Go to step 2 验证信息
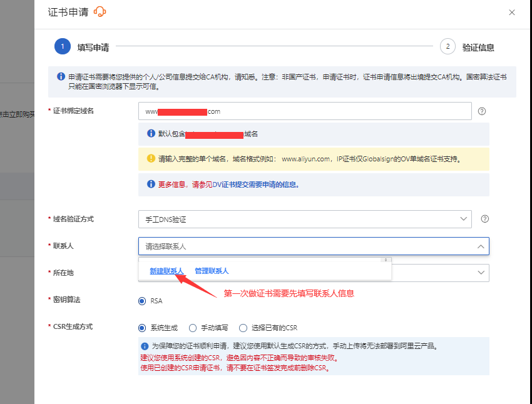Screen dimensions: 532x404 point(448,47)
